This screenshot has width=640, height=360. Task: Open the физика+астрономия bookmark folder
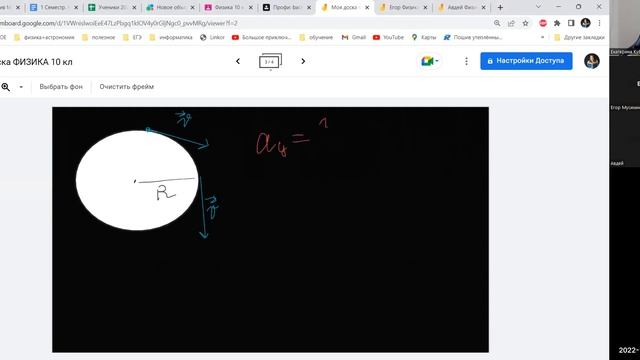tap(44, 37)
